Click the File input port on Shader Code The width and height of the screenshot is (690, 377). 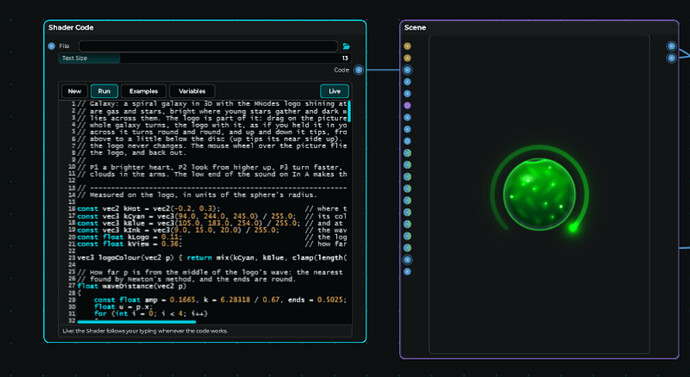coord(51,46)
